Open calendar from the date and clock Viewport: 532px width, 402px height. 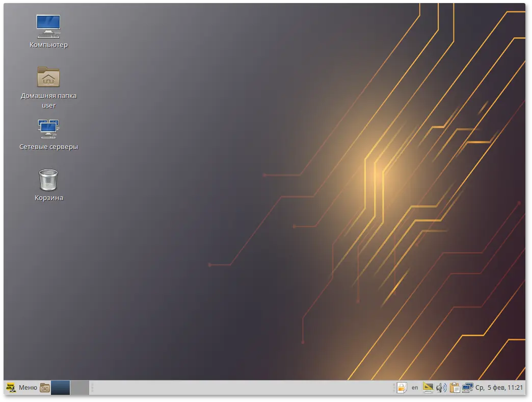click(x=499, y=388)
